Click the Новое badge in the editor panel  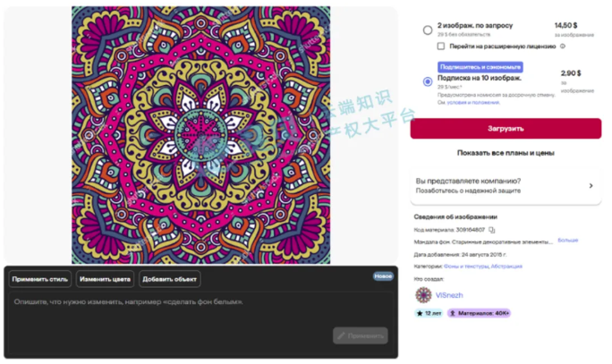point(383,276)
